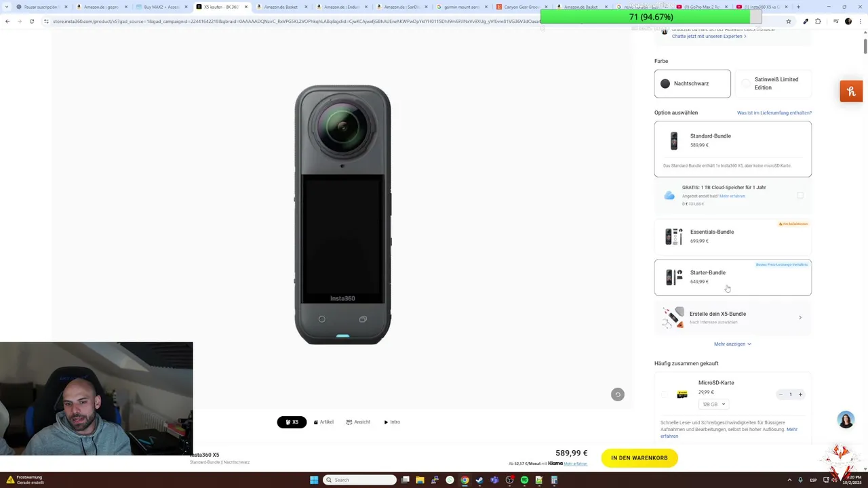Reload the page with the refresh icon
The width and height of the screenshot is (868, 488).
pyautogui.click(x=31, y=21)
